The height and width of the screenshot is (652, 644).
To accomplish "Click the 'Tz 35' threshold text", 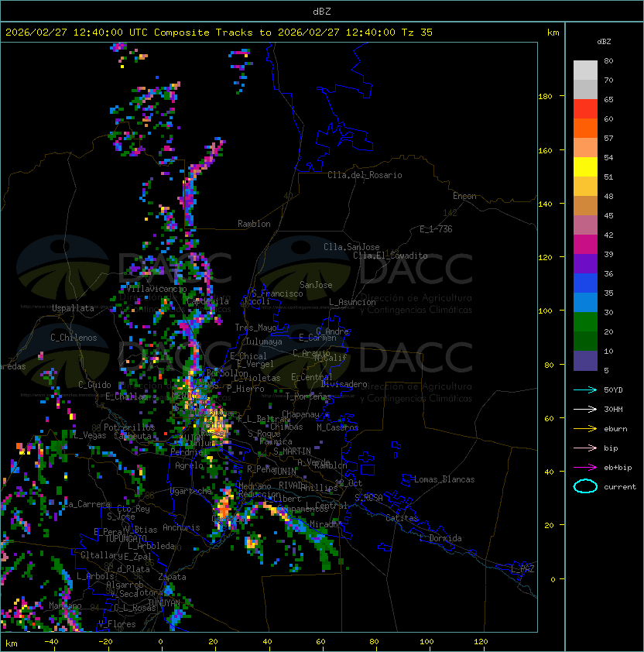I will tap(417, 32).
